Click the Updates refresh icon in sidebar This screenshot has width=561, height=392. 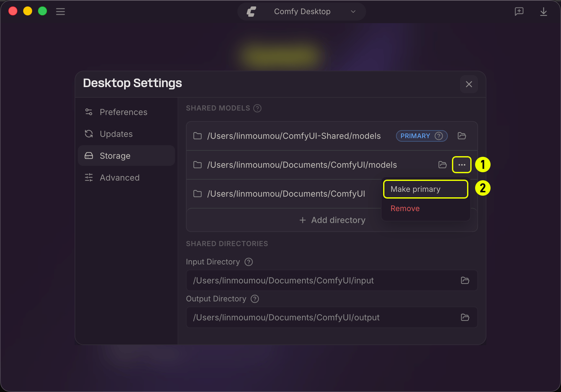(x=89, y=134)
